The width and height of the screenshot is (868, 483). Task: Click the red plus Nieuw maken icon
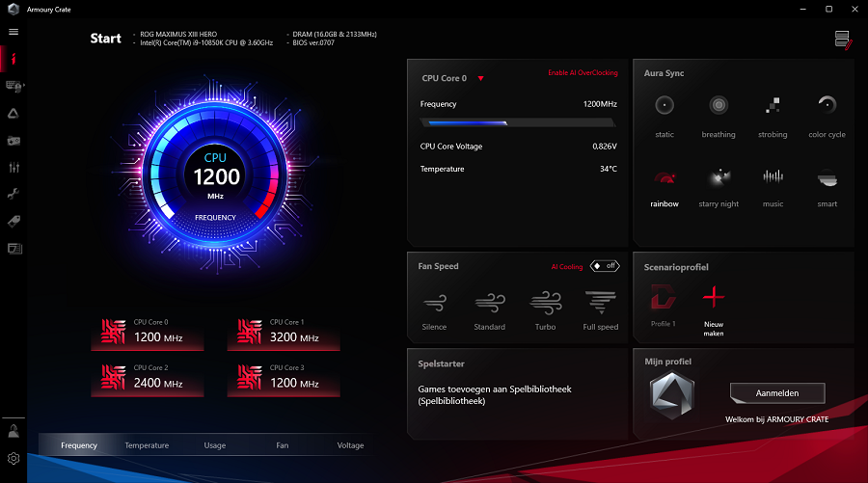[714, 298]
